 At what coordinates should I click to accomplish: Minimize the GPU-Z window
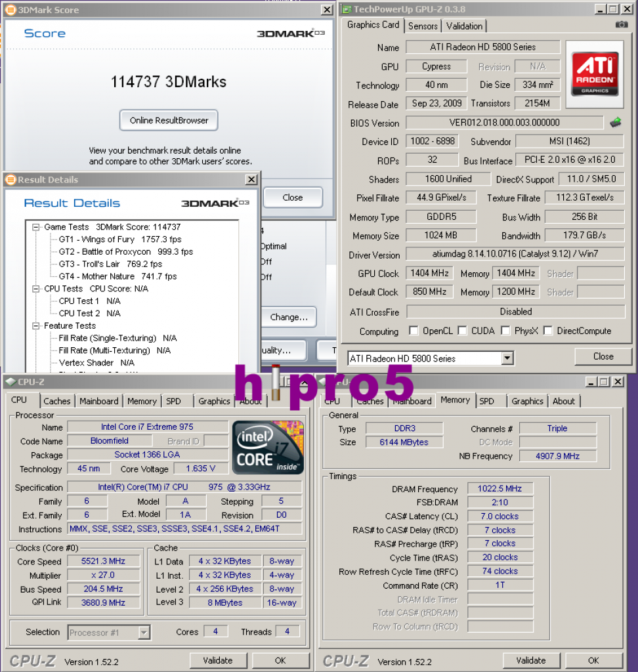coord(600,9)
